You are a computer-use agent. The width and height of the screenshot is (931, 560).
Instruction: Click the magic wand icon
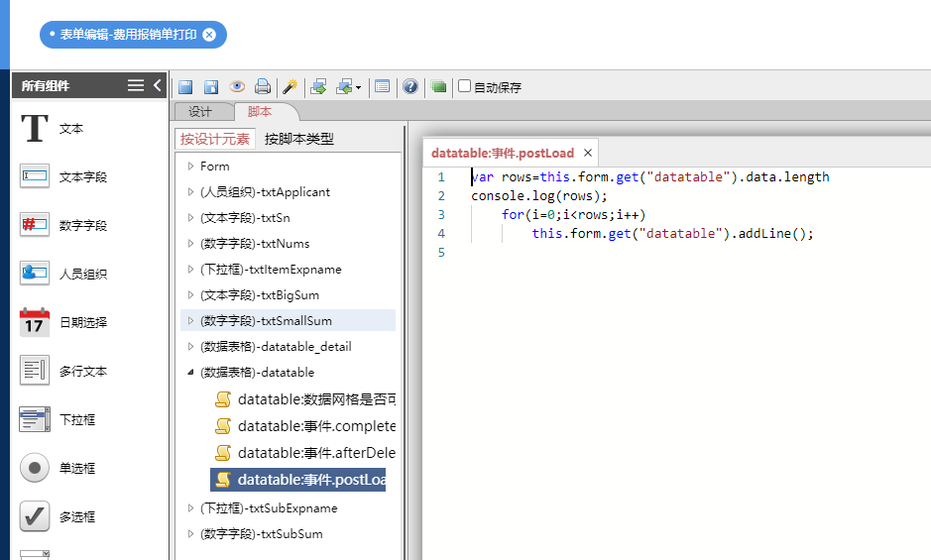(x=290, y=87)
